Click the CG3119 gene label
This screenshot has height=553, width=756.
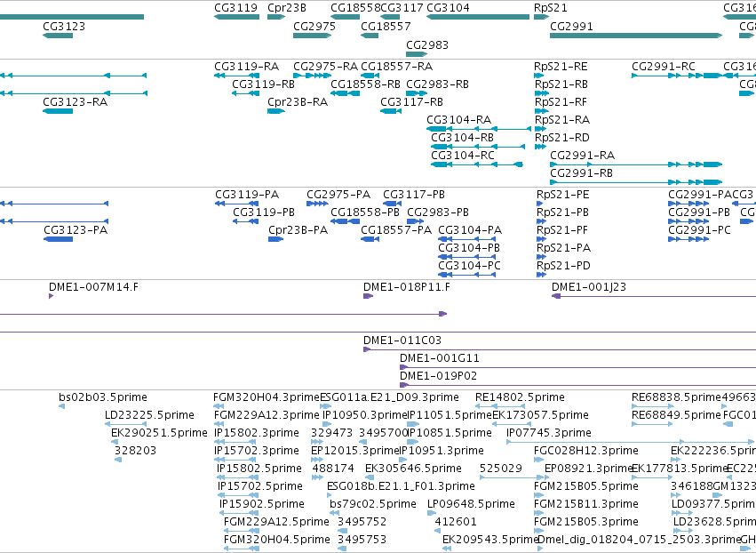coord(235,8)
